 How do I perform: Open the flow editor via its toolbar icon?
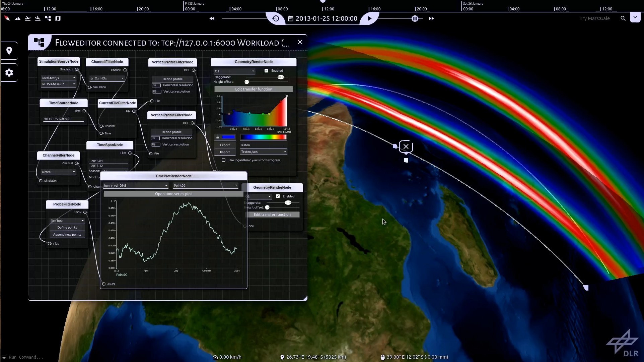coord(48,18)
